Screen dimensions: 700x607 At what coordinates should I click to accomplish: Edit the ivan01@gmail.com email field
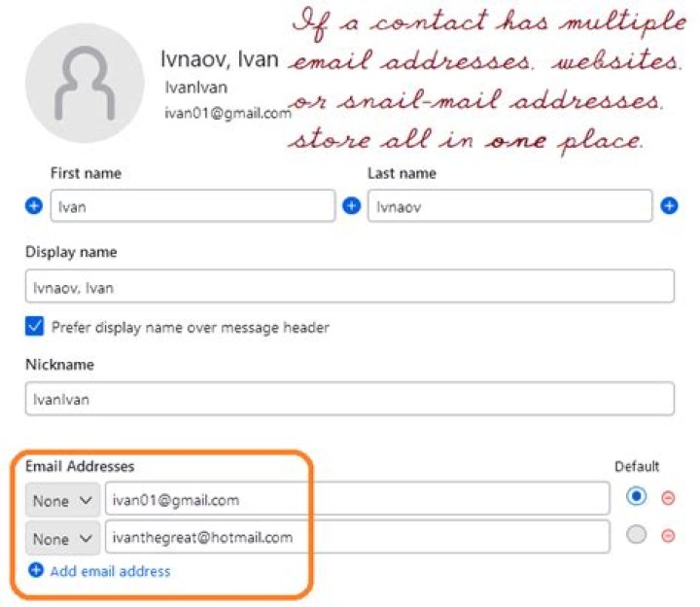357,498
